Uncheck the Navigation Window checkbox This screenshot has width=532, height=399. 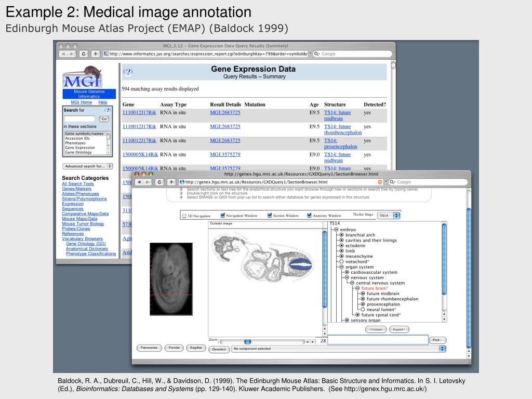[222, 216]
